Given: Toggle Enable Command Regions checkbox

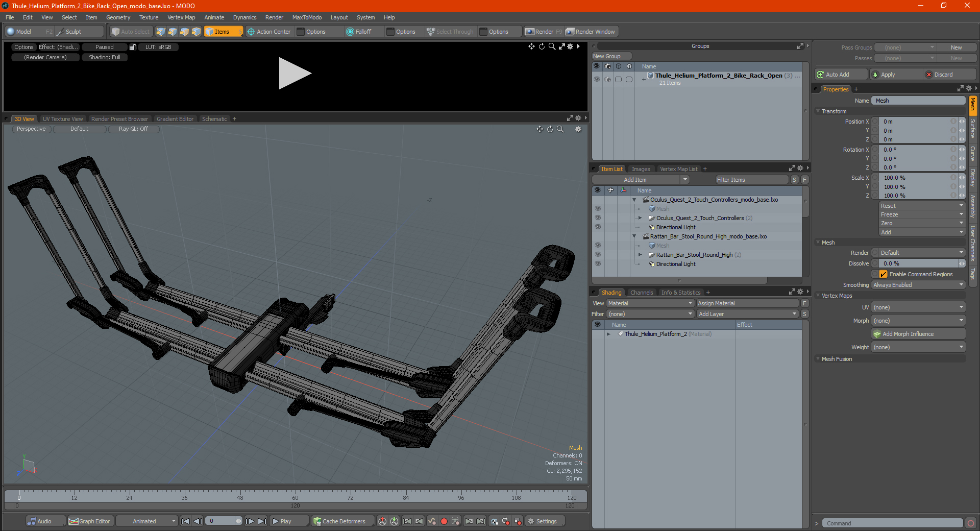Looking at the screenshot, I should pos(883,274).
